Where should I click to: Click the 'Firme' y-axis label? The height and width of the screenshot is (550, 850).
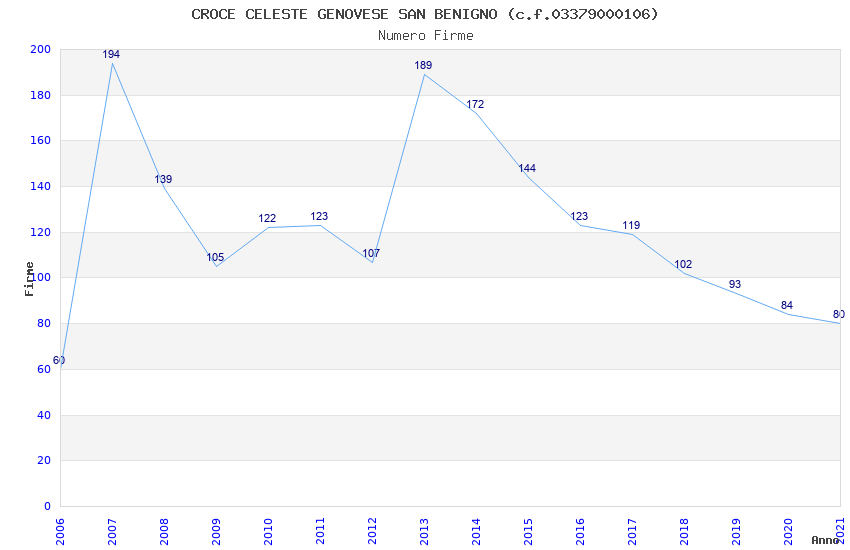[x=29, y=279]
